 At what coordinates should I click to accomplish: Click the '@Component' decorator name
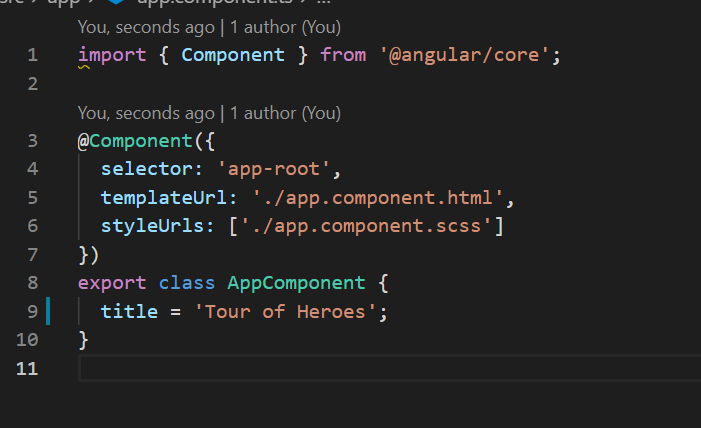(135, 141)
